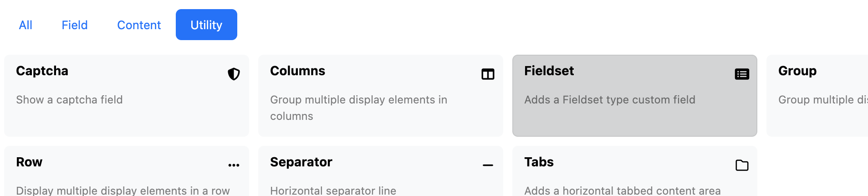Switch to the All tab
This screenshot has width=868, height=196.
tap(26, 25)
